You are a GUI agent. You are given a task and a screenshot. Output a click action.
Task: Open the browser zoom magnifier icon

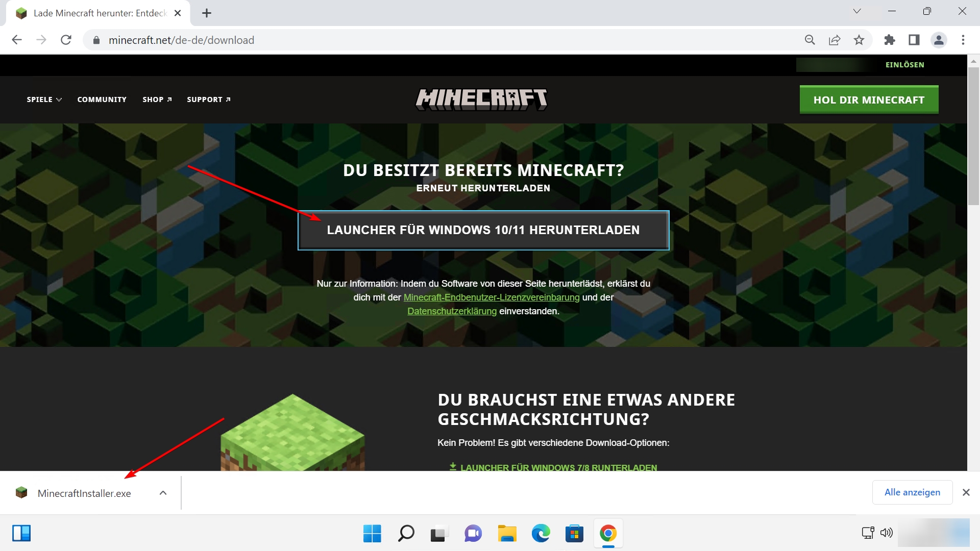(810, 40)
